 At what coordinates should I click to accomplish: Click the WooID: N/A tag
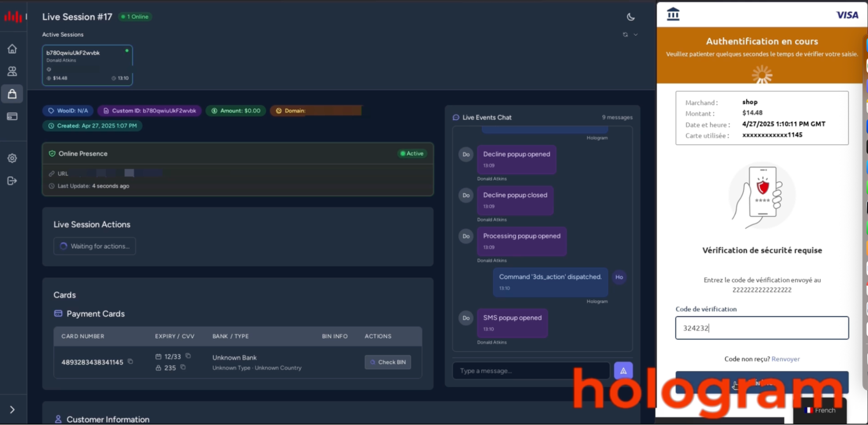coord(68,111)
